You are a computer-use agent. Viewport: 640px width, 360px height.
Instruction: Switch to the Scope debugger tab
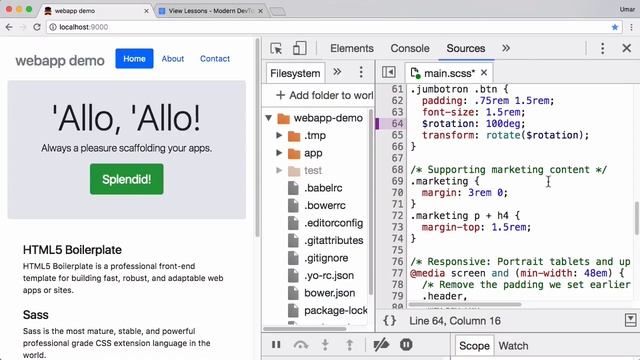tap(474, 346)
